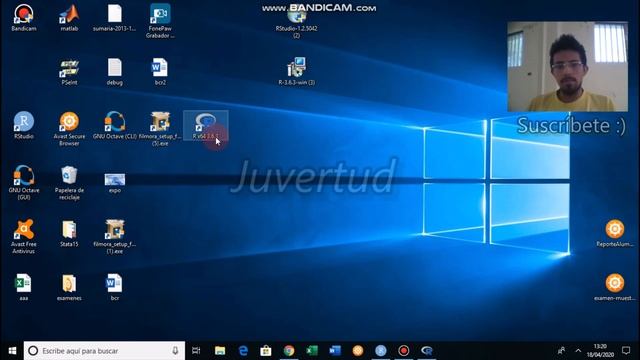Open Word from the taskbar
Screen dimensions: 640x360
[x=335, y=351]
